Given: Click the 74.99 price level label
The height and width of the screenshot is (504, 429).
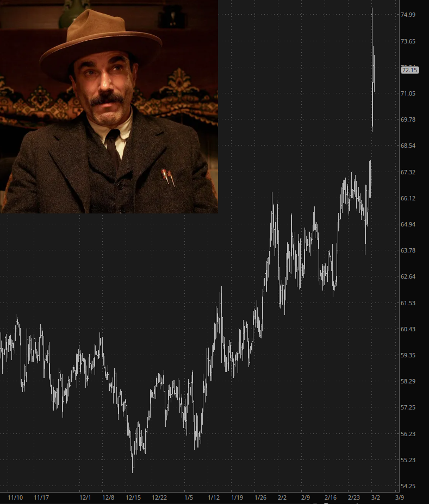Looking at the screenshot, I should pos(408,15).
